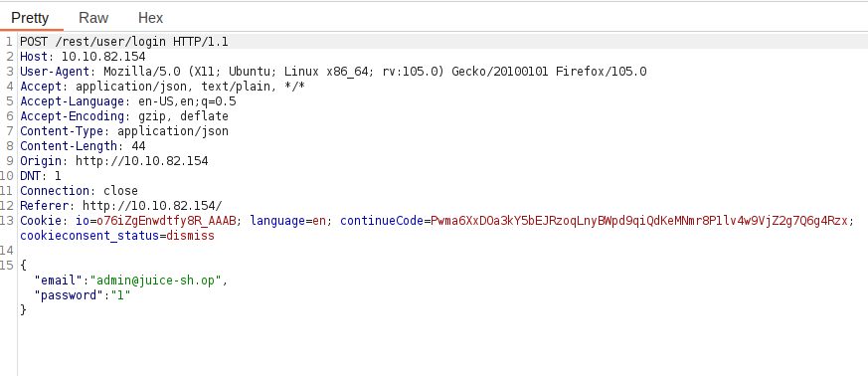Click the Referer header URL
The image size is (868, 376).
point(152,206)
